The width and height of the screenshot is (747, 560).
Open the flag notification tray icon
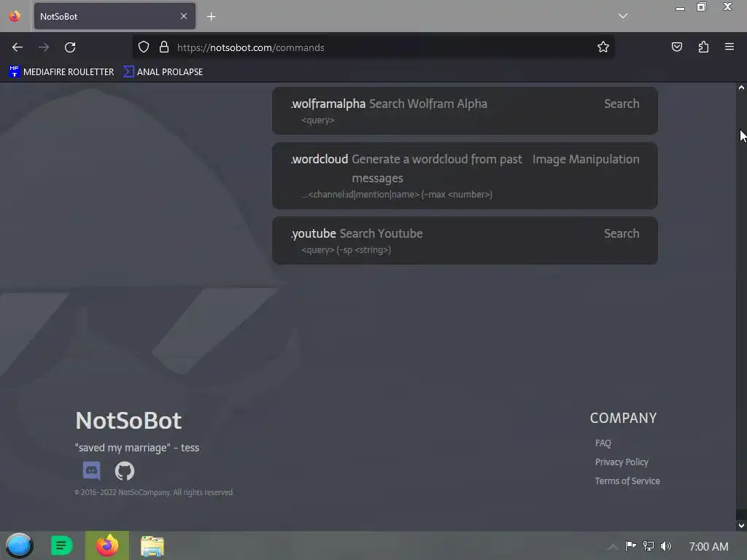pyautogui.click(x=630, y=545)
